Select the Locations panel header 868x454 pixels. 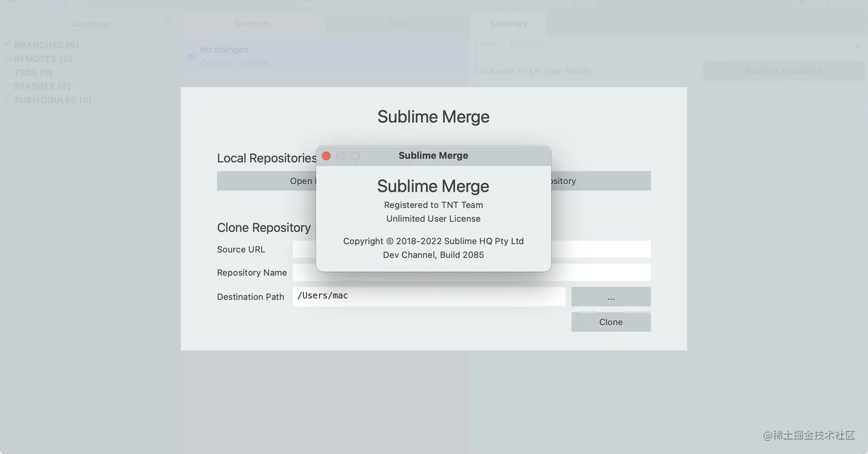pyautogui.click(x=90, y=24)
